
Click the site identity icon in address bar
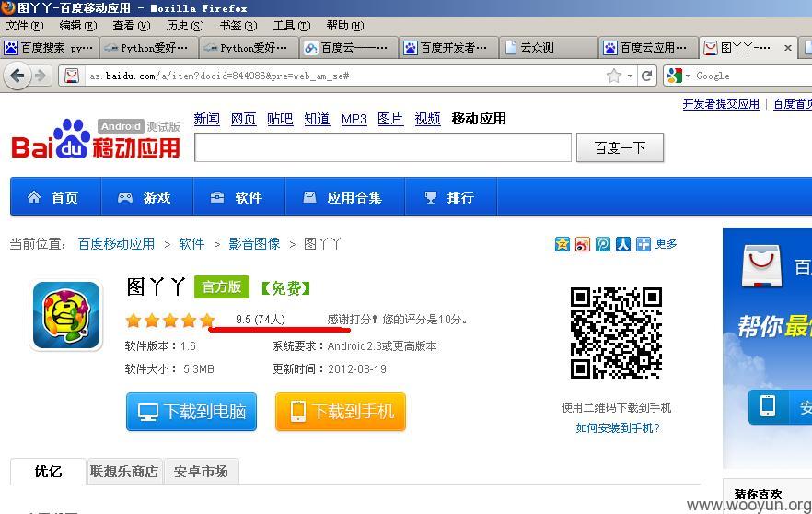click(x=72, y=76)
